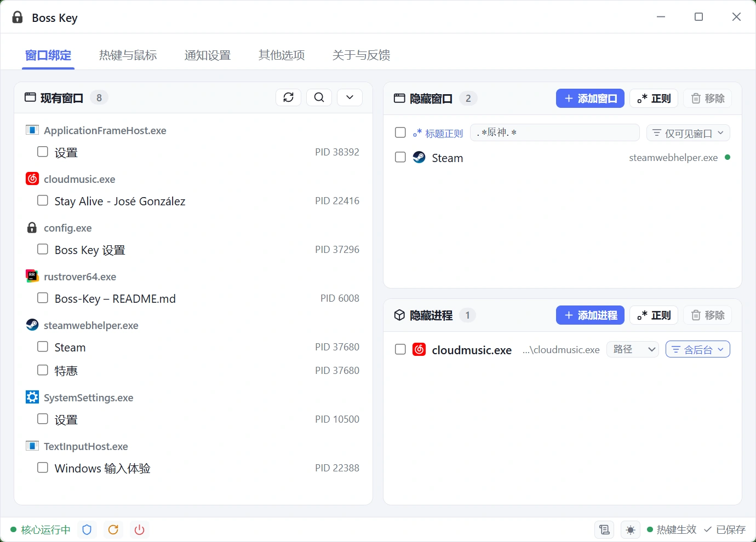Click the existing windows count badge 8

(99, 97)
